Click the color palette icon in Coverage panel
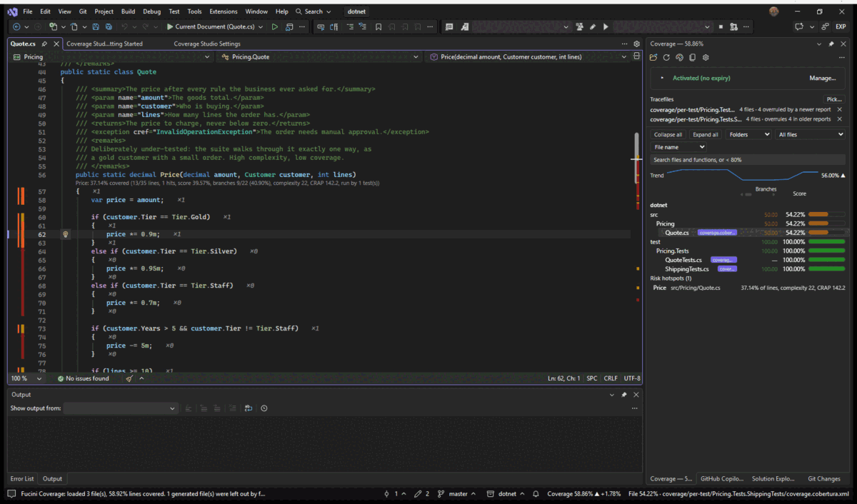The height and width of the screenshot is (504, 857). click(x=679, y=57)
